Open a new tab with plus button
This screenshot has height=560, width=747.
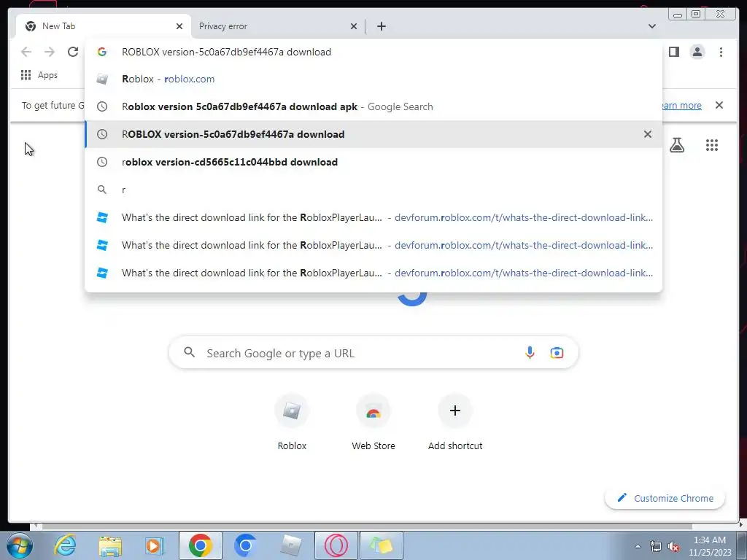pyautogui.click(x=381, y=26)
